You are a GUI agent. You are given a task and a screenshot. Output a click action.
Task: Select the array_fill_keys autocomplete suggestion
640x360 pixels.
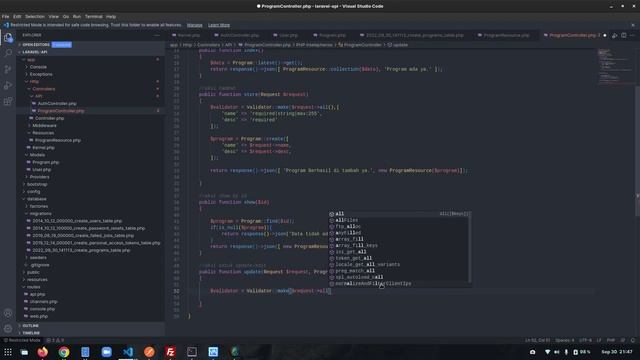(x=399, y=246)
